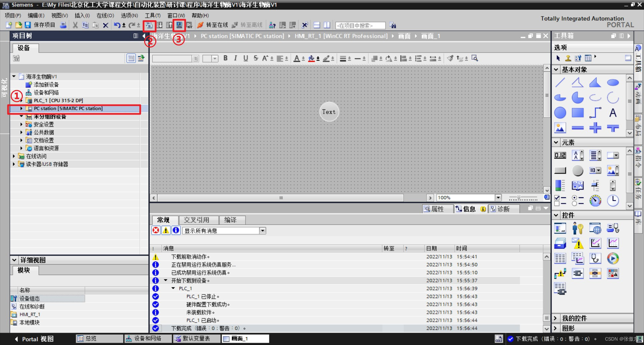Open 默认变量表 in bottom taskbar
644x345 pixels.
197,339
